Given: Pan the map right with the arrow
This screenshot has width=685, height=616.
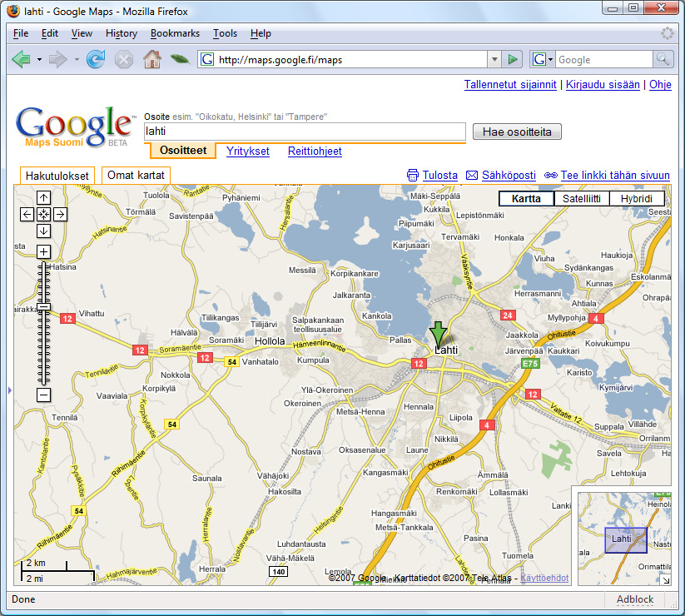Looking at the screenshot, I should (x=60, y=214).
